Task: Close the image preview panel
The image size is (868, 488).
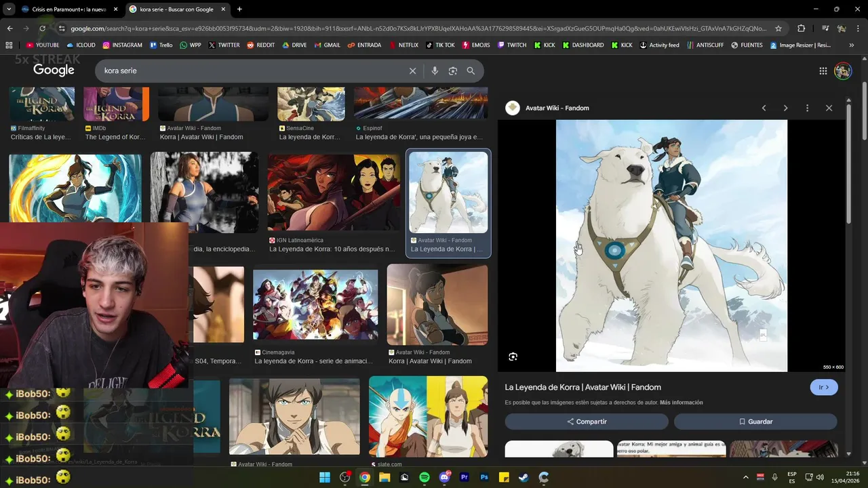Action: (829, 108)
